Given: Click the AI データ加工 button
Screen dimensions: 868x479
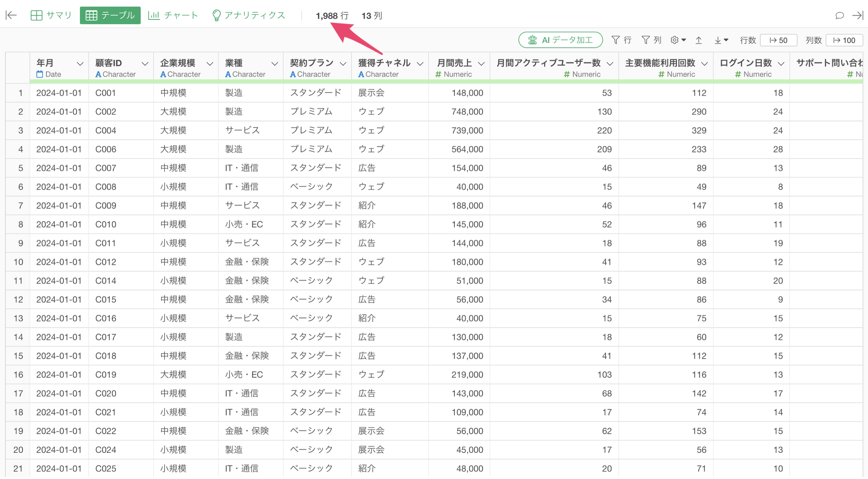Looking at the screenshot, I should (560, 40).
